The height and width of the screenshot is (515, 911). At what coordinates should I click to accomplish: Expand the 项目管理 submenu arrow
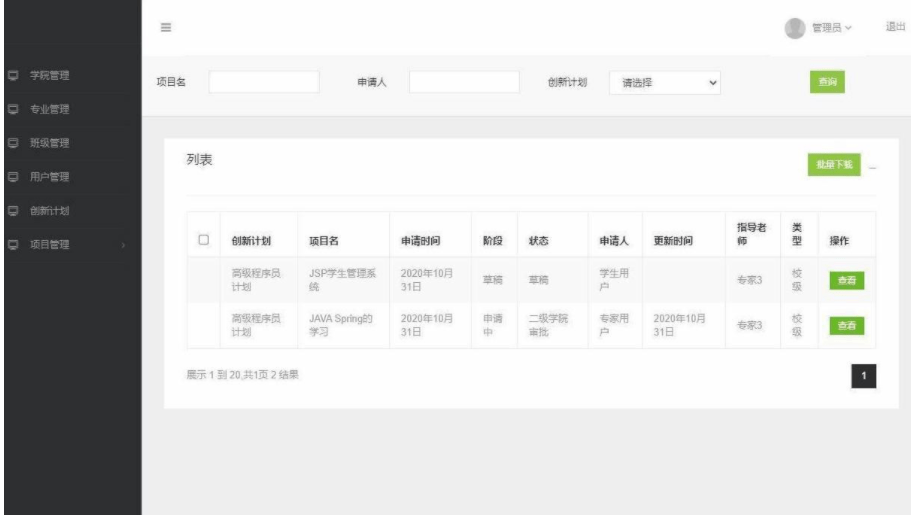tap(123, 245)
